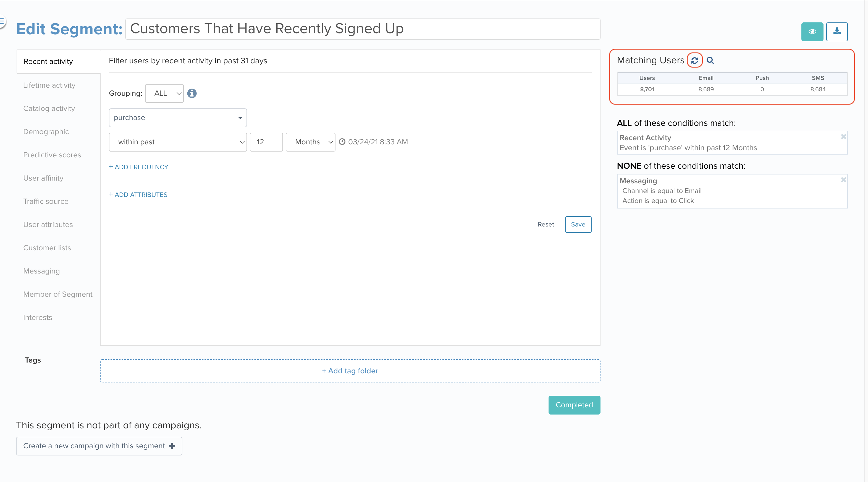Click the clock icon beside the date
This screenshot has width=868, height=482.
(x=342, y=142)
